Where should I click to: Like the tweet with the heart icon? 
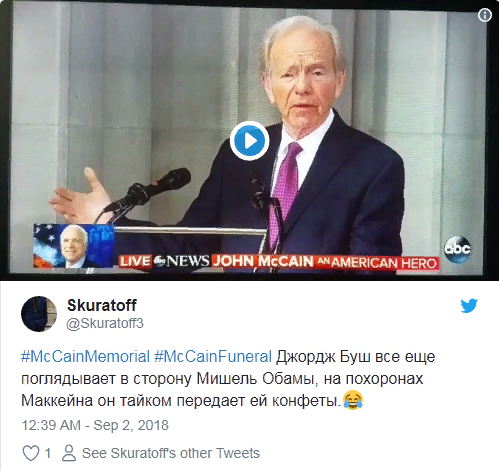[x=31, y=453]
